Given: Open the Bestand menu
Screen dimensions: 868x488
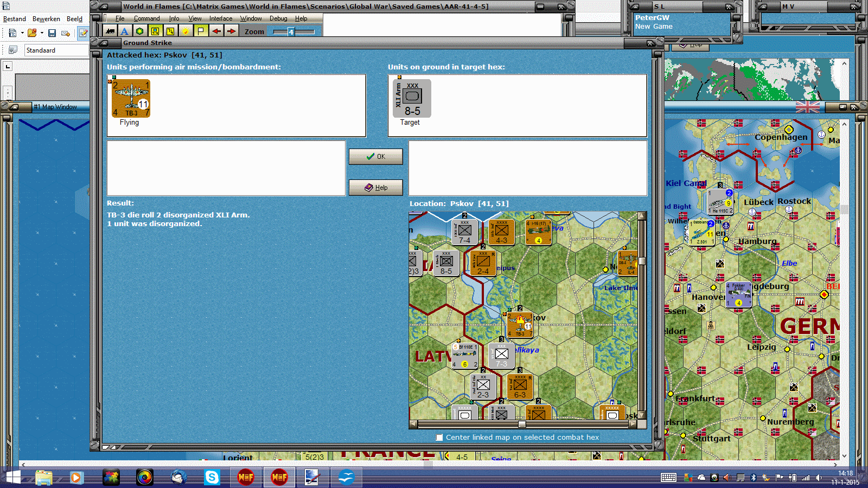Looking at the screenshot, I should click(x=15, y=19).
